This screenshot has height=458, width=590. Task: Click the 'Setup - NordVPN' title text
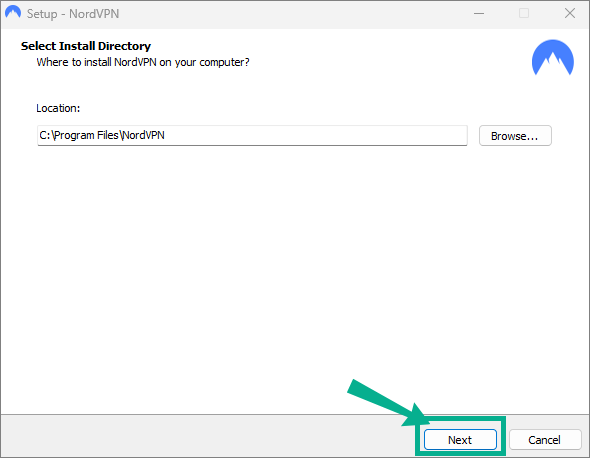(73, 14)
